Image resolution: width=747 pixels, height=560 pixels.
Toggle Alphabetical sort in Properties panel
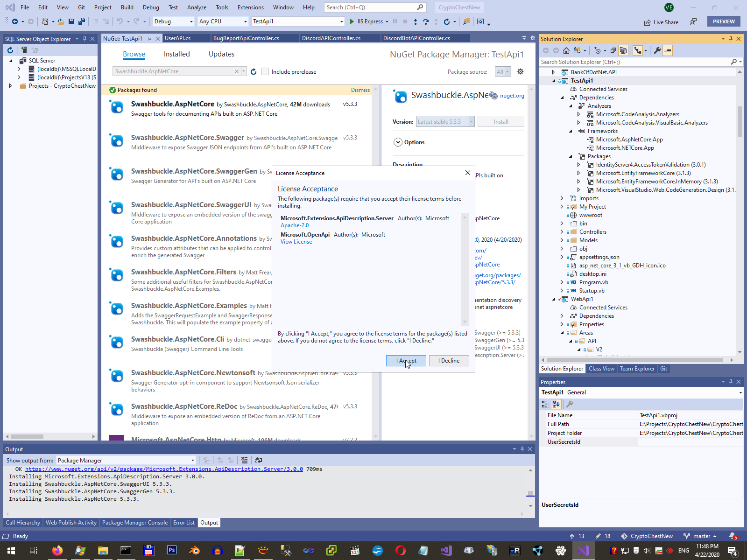(556, 404)
